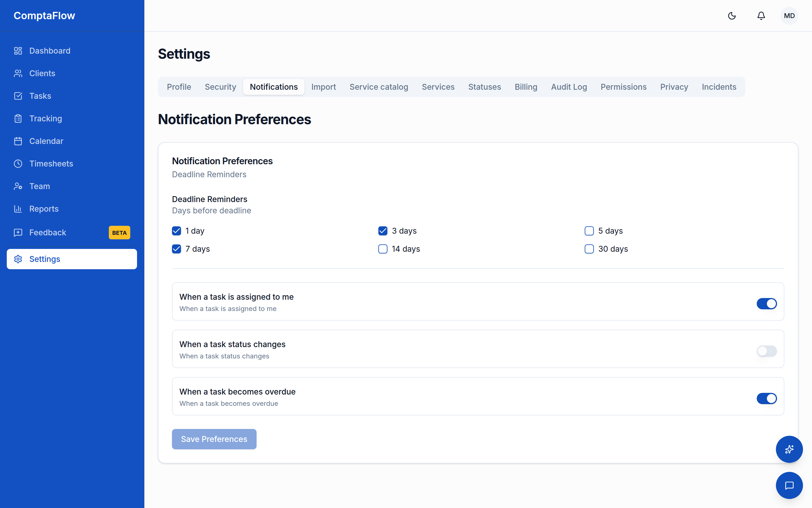This screenshot has height=508, width=812.
Task: Click the Clients people icon
Action: pos(18,73)
